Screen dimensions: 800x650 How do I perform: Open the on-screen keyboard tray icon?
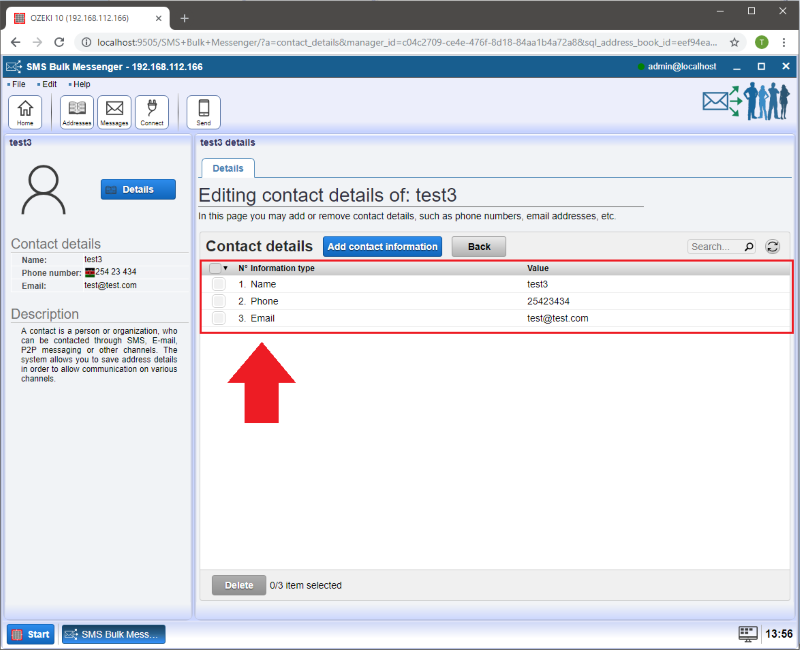(747, 633)
